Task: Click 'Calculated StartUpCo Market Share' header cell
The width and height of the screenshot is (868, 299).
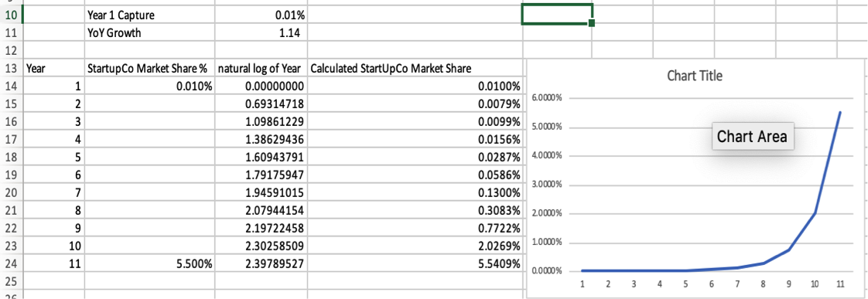Action: pos(415,69)
